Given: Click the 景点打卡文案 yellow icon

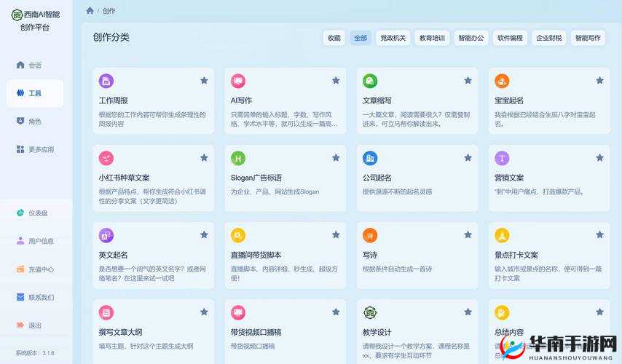Looking at the screenshot, I should point(502,236).
